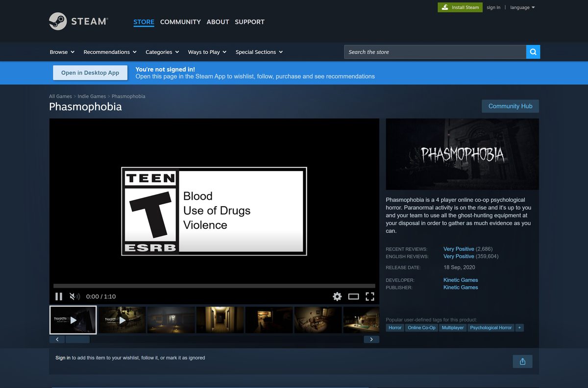This screenshot has width=588, height=388.
Task: Click the sign in link at top
Action: pos(493,7)
